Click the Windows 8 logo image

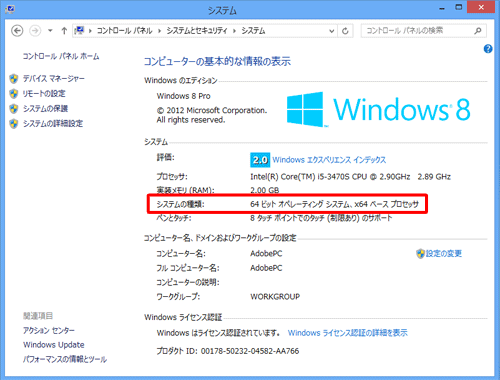[x=379, y=109]
